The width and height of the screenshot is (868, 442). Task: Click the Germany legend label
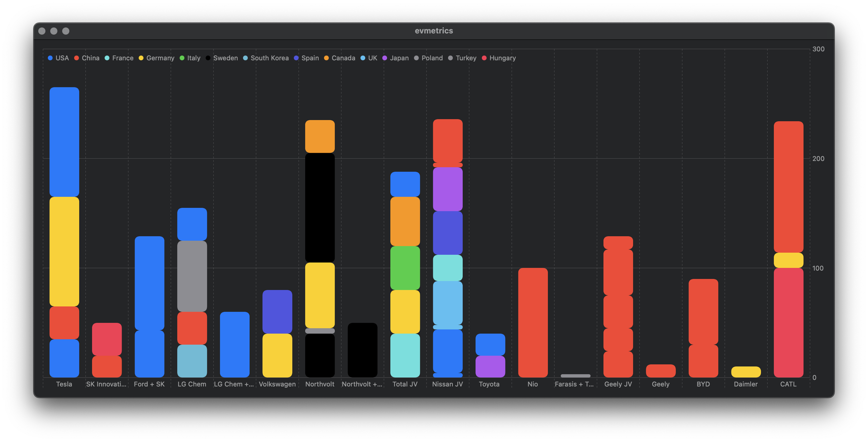[160, 58]
